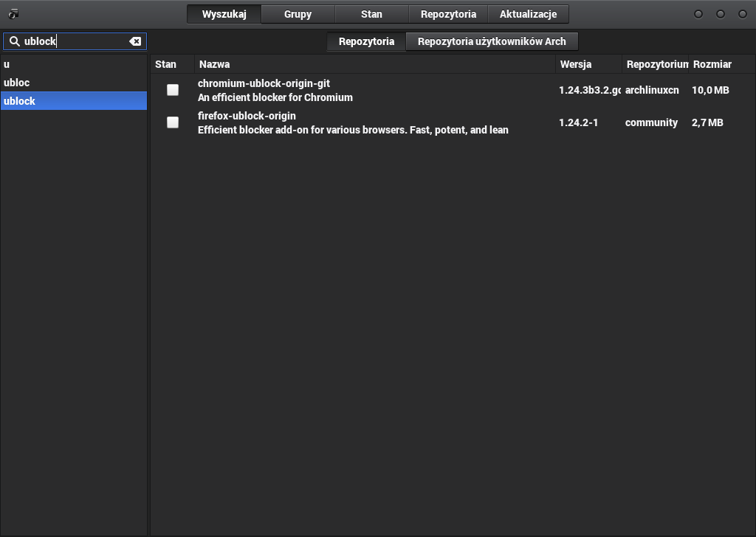Sort by the Repozytorium column header
The width and height of the screenshot is (756, 537).
(656, 64)
